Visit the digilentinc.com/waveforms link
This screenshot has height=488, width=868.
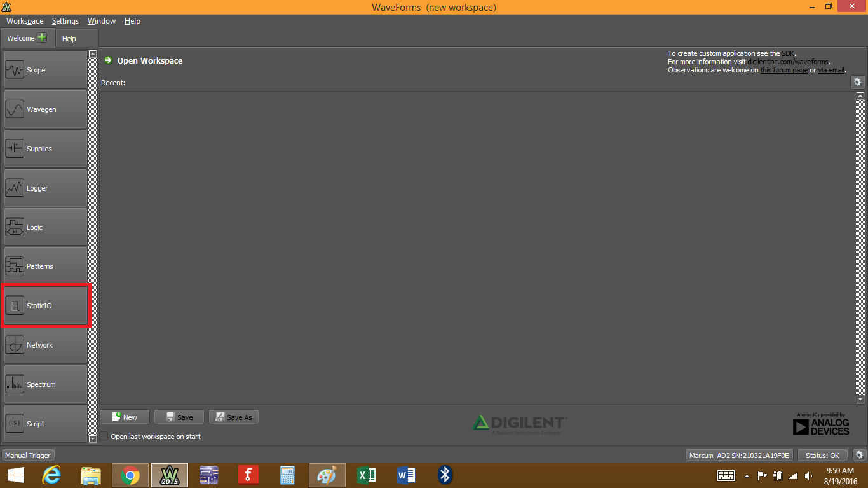tap(789, 62)
